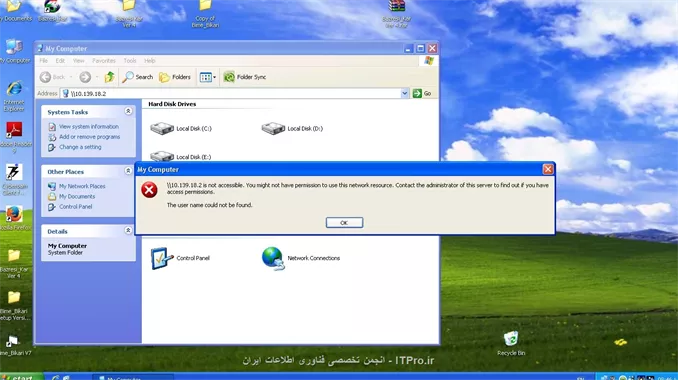The height and width of the screenshot is (380, 678).
Task: Open the Tools menu
Action: pos(130,61)
